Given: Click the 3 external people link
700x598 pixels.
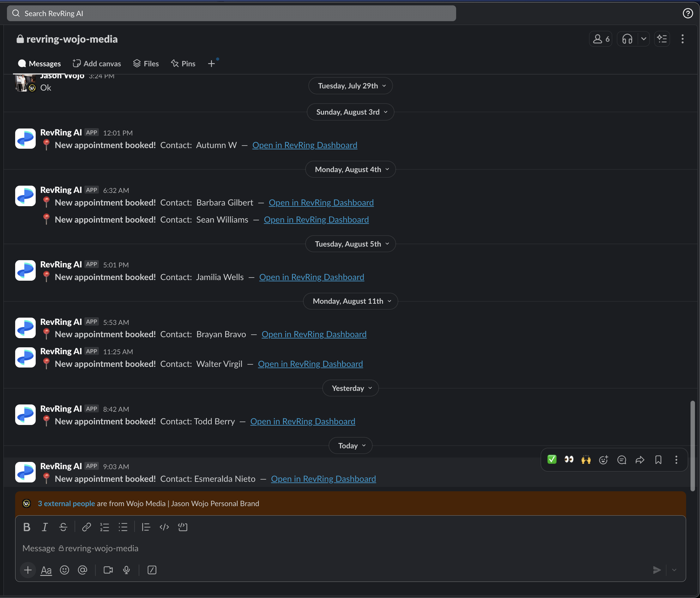Looking at the screenshot, I should click(66, 504).
